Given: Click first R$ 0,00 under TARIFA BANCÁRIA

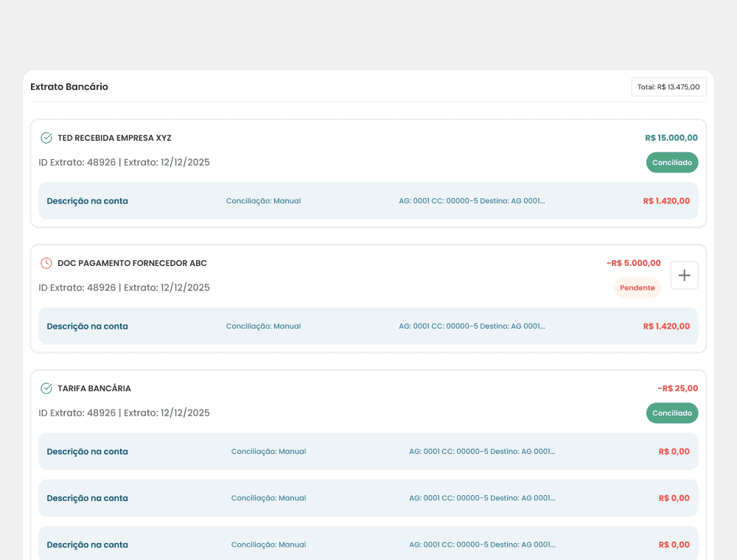Looking at the screenshot, I should [x=674, y=452].
